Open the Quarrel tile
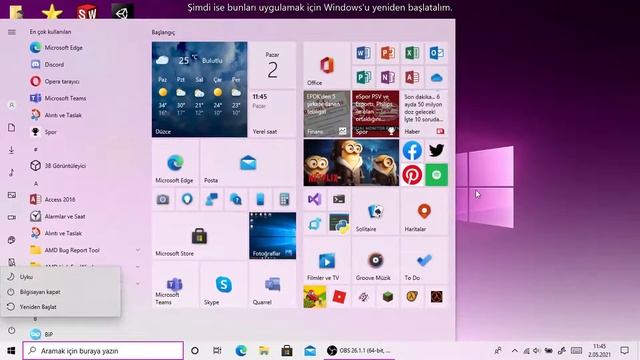 click(x=272, y=285)
